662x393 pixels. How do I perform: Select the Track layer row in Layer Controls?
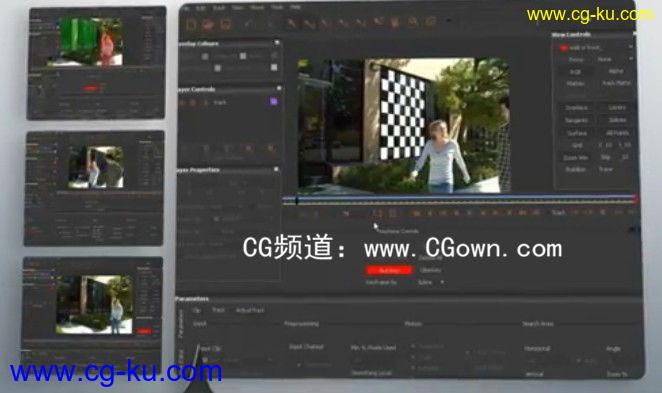point(228,102)
